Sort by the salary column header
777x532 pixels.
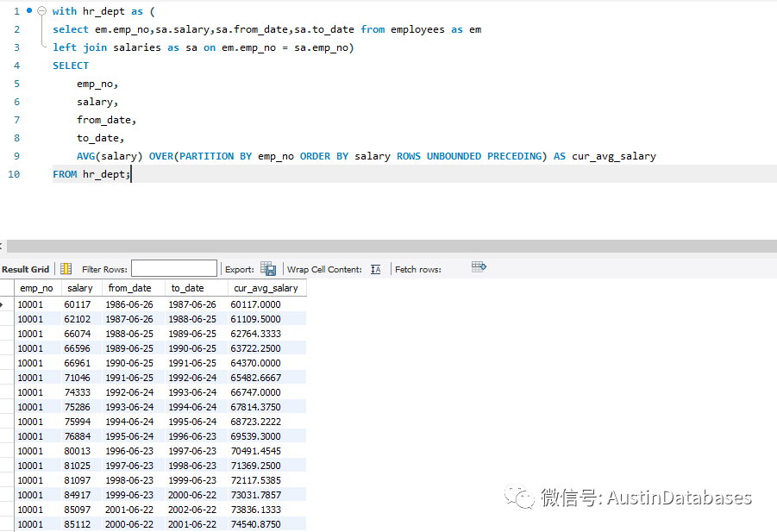[80, 288]
